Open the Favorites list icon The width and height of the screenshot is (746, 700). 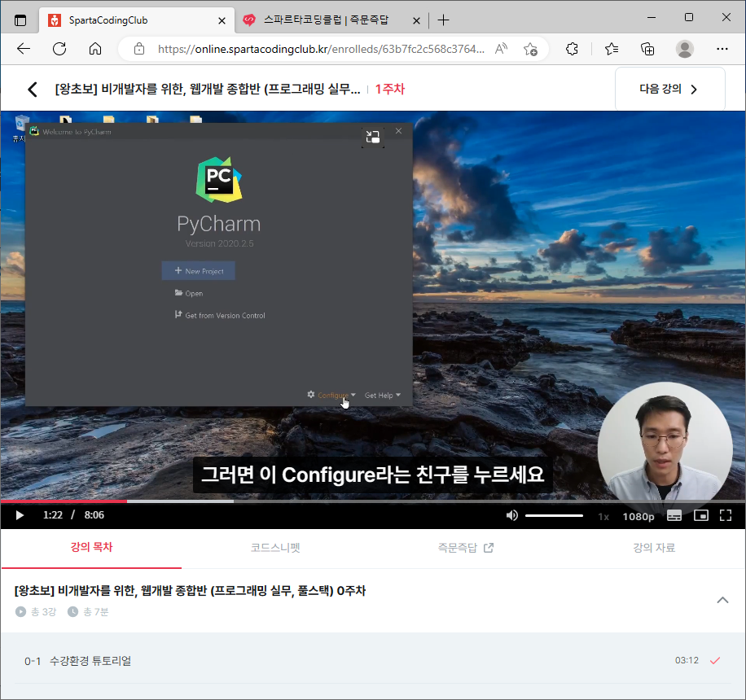pyautogui.click(x=612, y=49)
